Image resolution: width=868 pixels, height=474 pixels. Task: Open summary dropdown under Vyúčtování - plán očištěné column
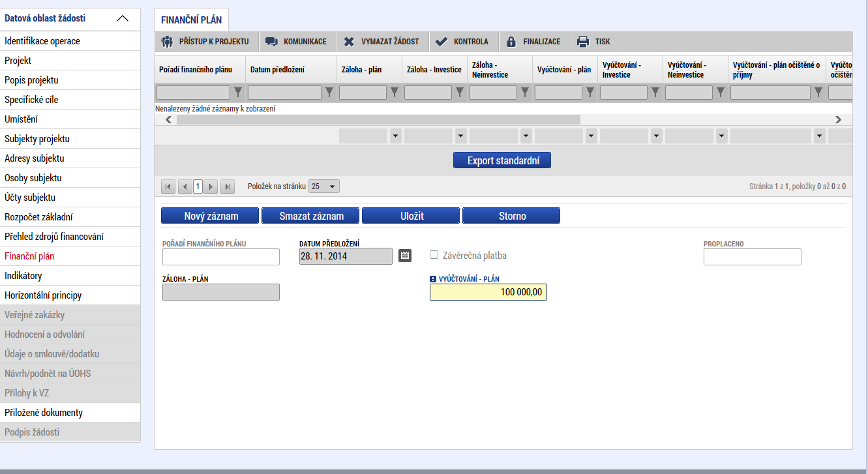[820, 136]
